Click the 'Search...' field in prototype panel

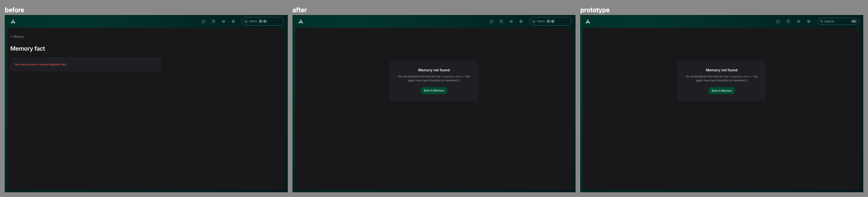[x=838, y=21]
